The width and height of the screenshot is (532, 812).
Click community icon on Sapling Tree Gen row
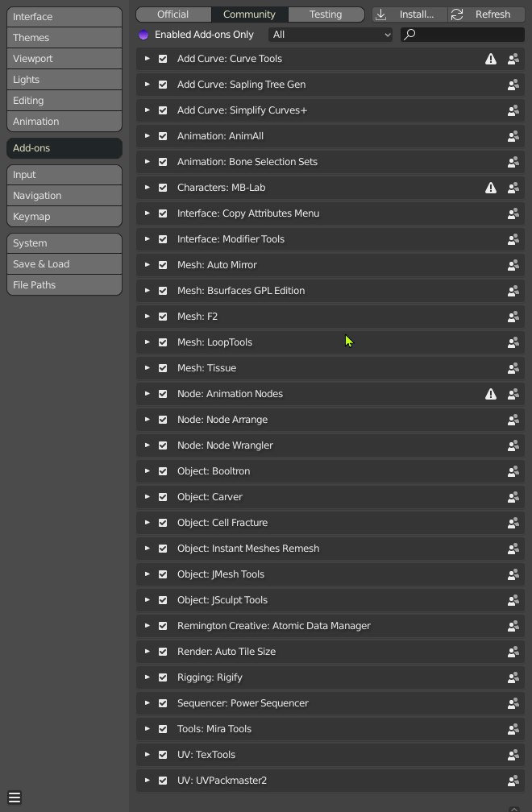(x=513, y=85)
